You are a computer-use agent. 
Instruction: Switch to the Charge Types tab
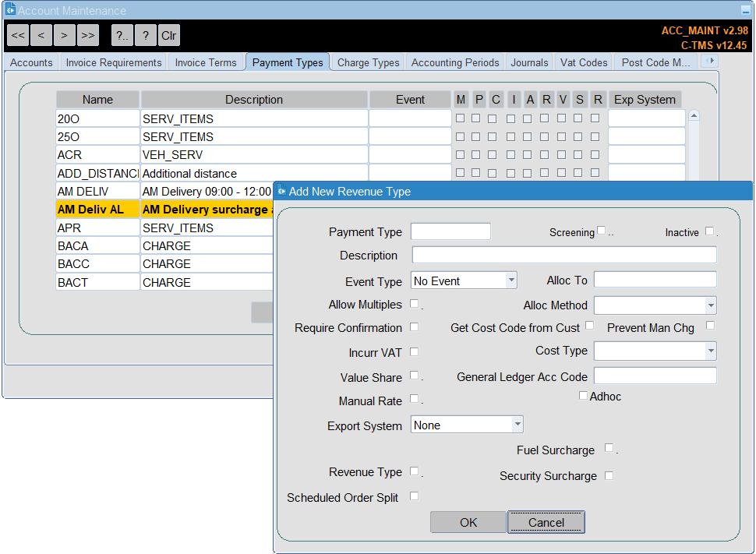(369, 62)
